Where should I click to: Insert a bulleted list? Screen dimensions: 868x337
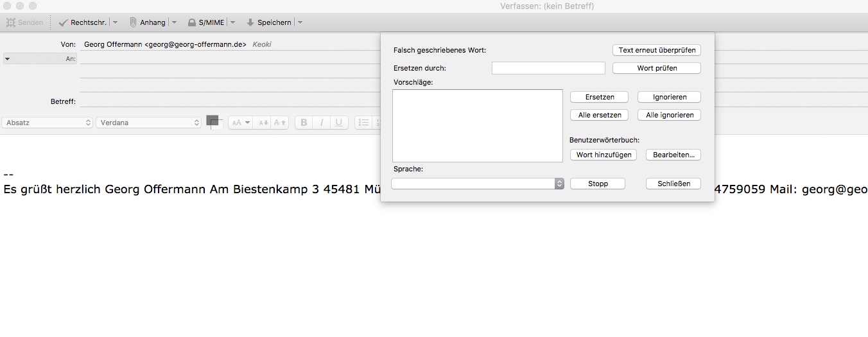(363, 123)
